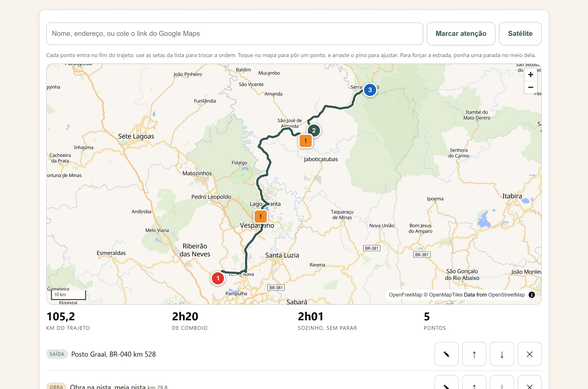Select the Santa Luzia map label
Screen dimensions: 588x389
click(282, 255)
